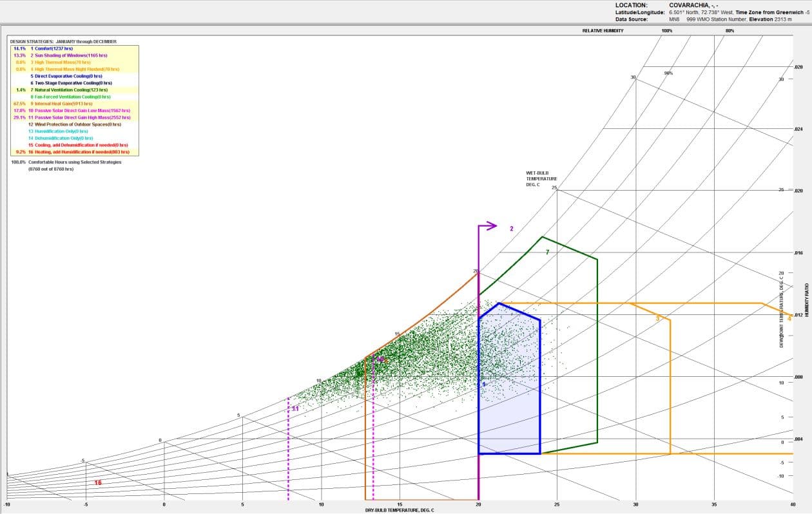Toggle 16 Heating, add Humidification if needed
The height and width of the screenshot is (514, 812).
pos(79,152)
